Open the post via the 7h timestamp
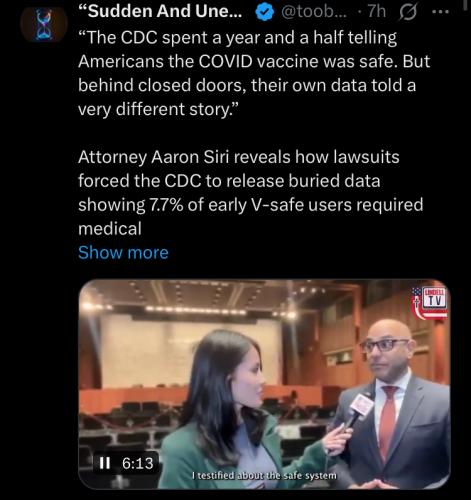This screenshot has width=471, height=500. 377,12
